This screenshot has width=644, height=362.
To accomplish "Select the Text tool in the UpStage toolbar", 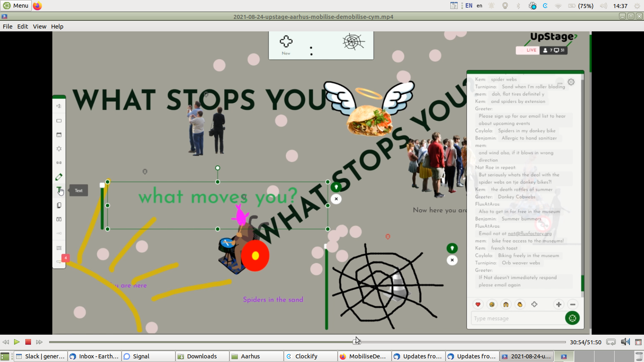I will click(59, 190).
